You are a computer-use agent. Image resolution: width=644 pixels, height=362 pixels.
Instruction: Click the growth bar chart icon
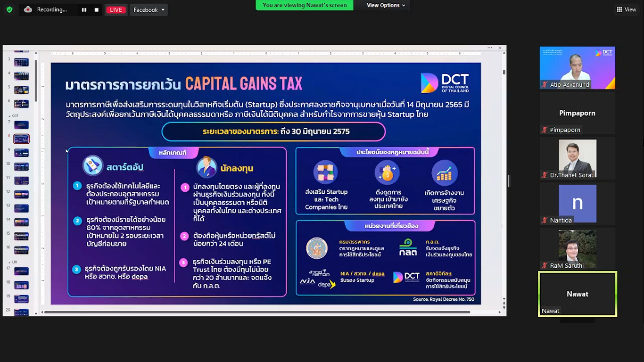[x=444, y=173]
